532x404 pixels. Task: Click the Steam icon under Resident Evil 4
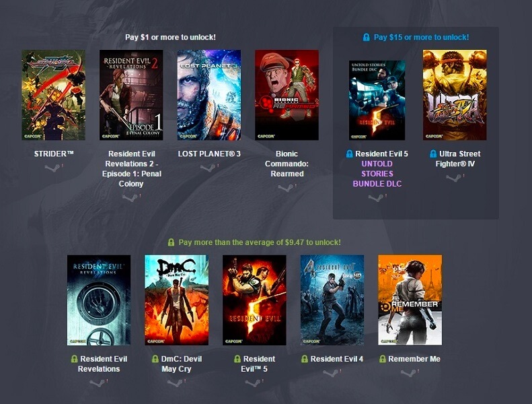tap(330, 373)
